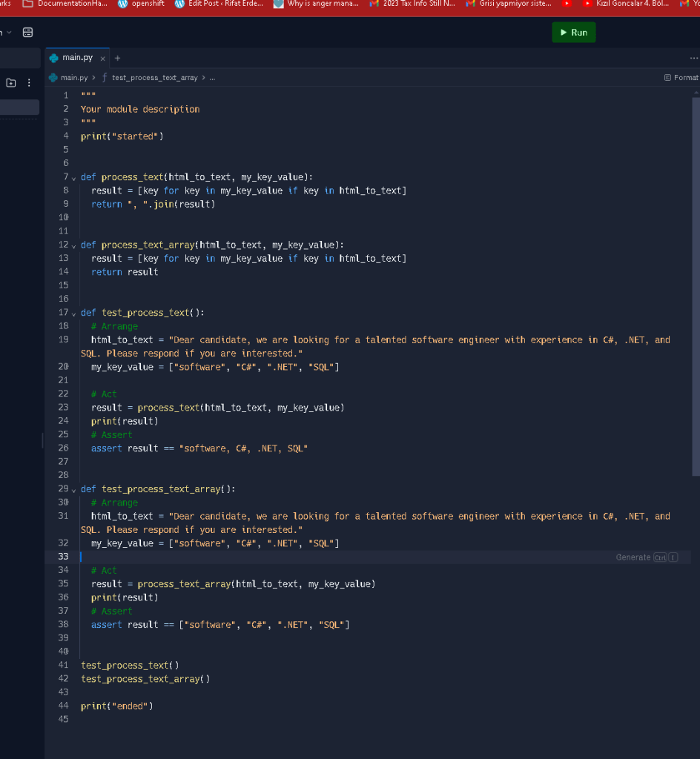The image size is (700, 759).
Task: Click test_process_text_array in the breadcrumb
Action: click(x=154, y=77)
